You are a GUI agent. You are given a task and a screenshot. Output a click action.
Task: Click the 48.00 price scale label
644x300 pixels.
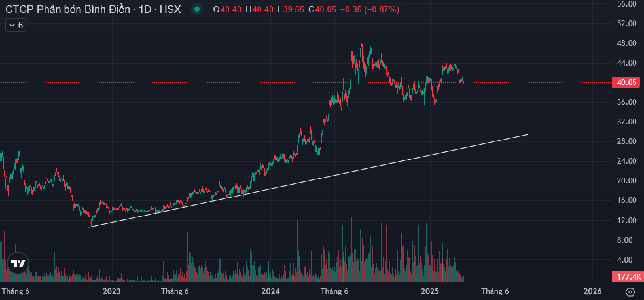pos(626,43)
